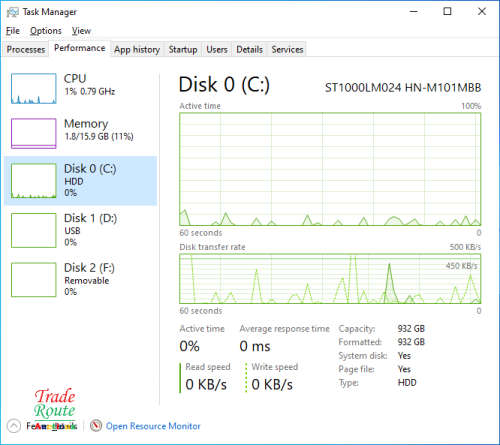Image resolution: width=500 pixels, height=445 pixels.
Task: Click the System disk Yes value
Action: [x=404, y=356]
